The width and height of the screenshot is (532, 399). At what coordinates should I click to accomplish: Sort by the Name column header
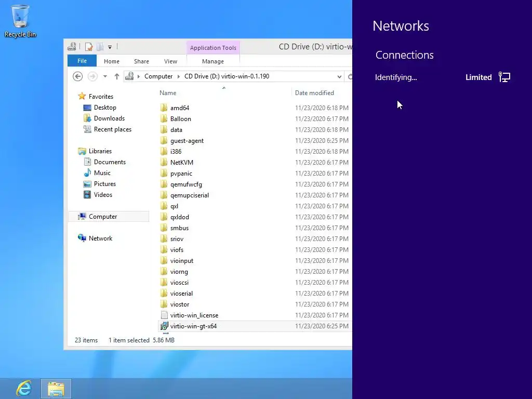coord(168,93)
